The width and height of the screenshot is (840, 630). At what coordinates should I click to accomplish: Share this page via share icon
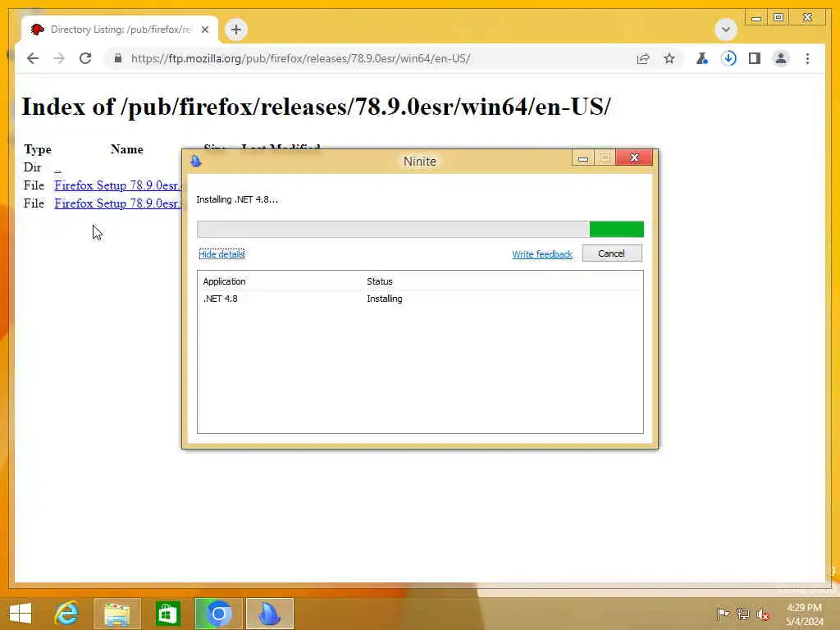point(643,58)
